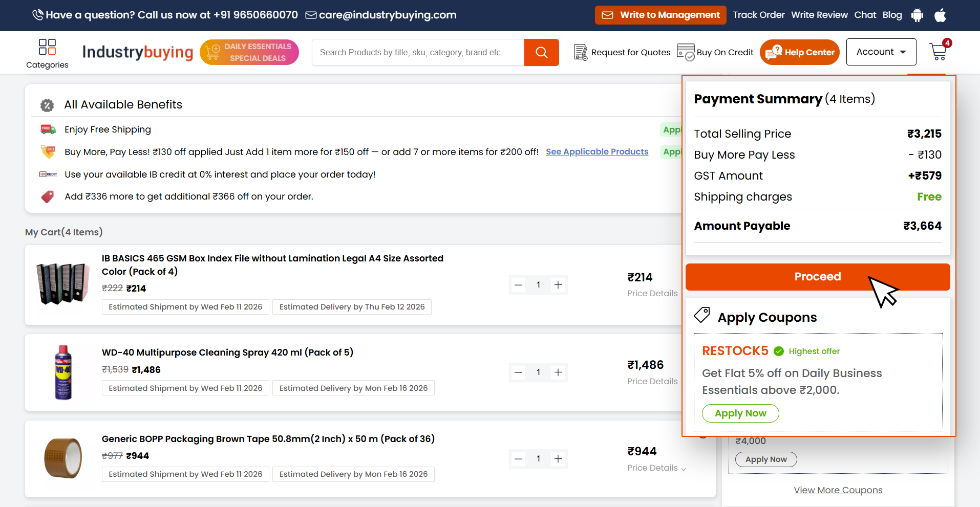Increase quantity of WD-40 Cleaning Spray

click(558, 372)
